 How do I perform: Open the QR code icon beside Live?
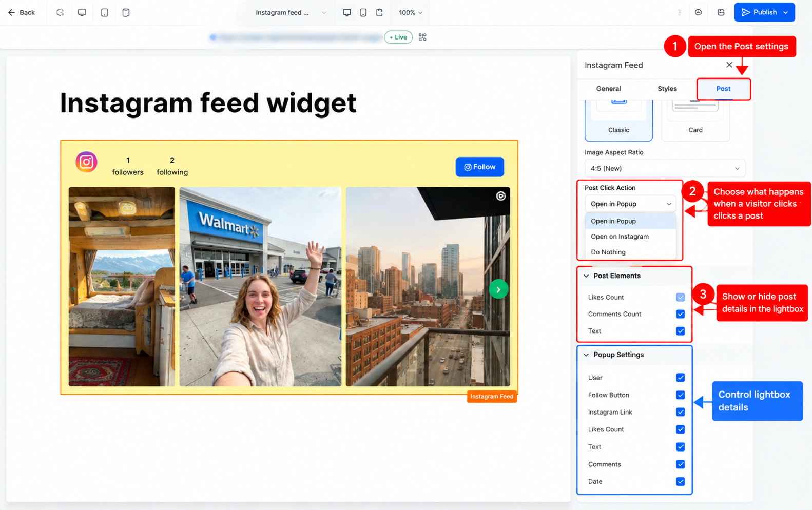[422, 37]
